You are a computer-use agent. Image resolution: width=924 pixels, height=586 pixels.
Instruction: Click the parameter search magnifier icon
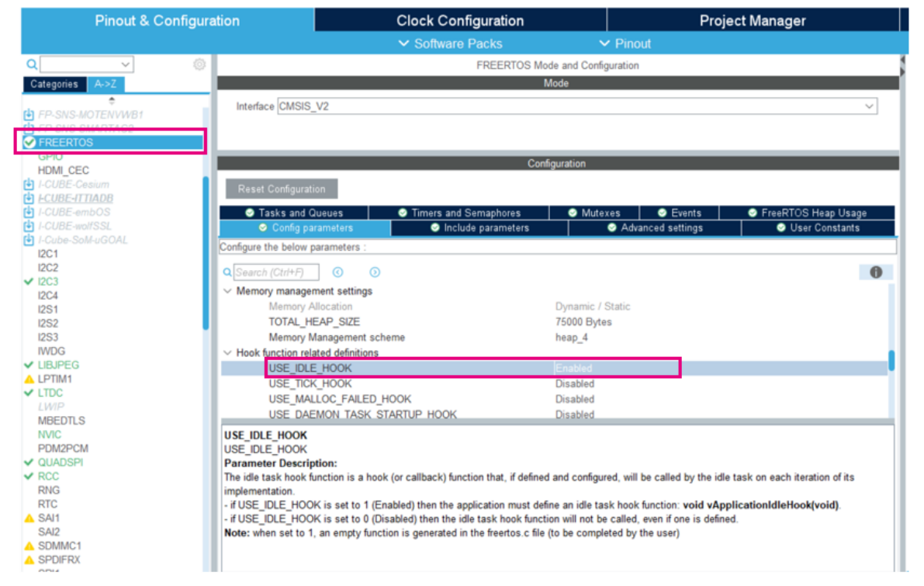pyautogui.click(x=227, y=272)
